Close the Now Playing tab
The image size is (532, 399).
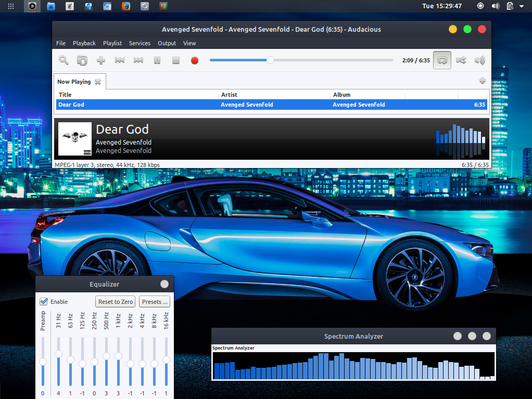pyautogui.click(x=98, y=82)
